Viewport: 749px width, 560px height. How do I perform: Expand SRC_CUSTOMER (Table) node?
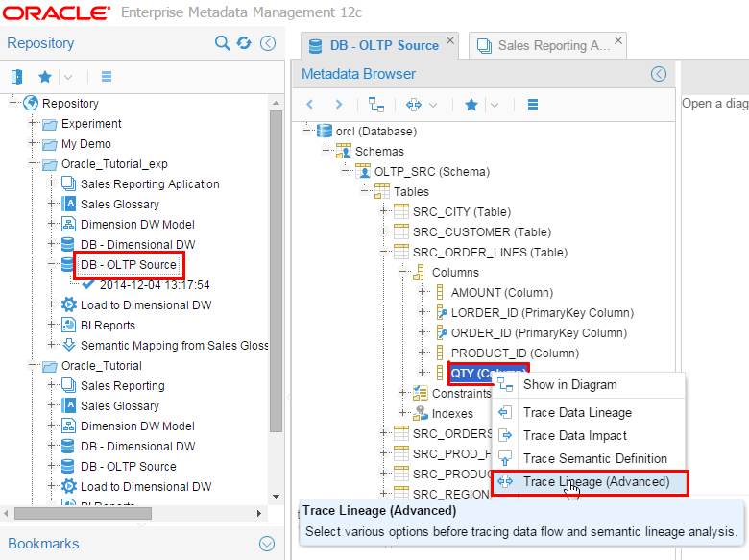(383, 231)
